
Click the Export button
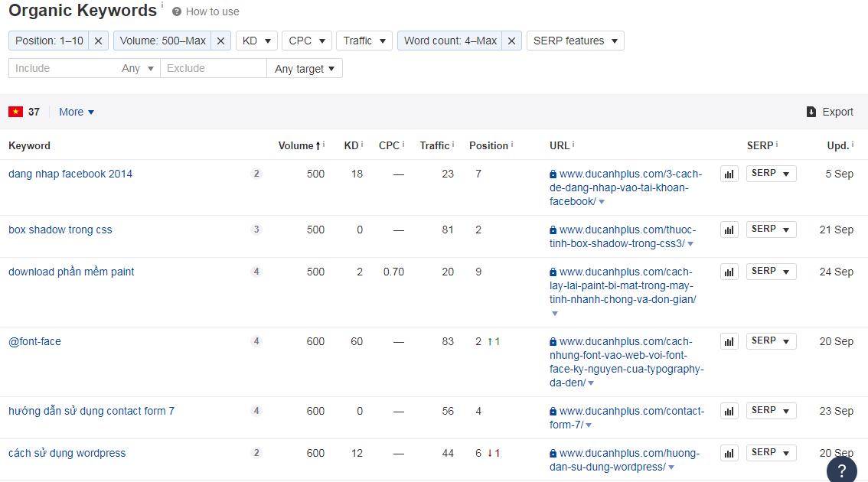(830, 112)
